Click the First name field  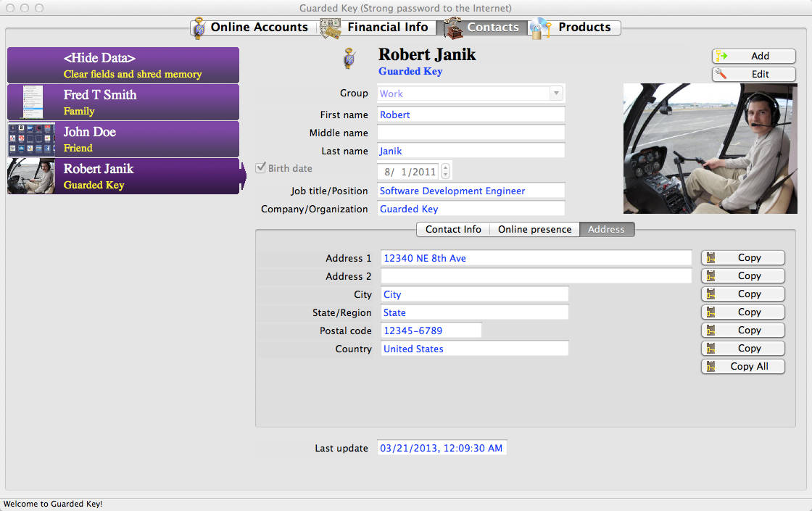pos(471,115)
